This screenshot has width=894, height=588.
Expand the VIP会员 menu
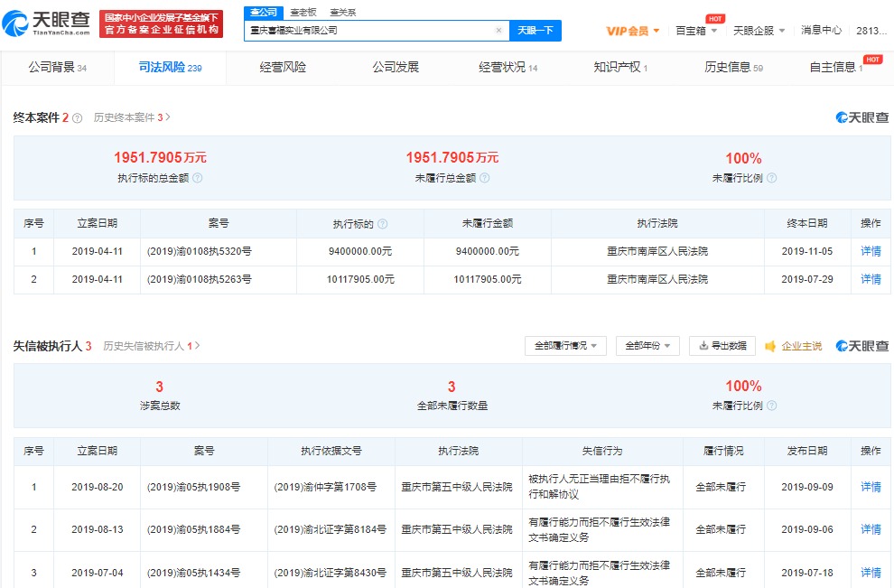click(x=632, y=31)
